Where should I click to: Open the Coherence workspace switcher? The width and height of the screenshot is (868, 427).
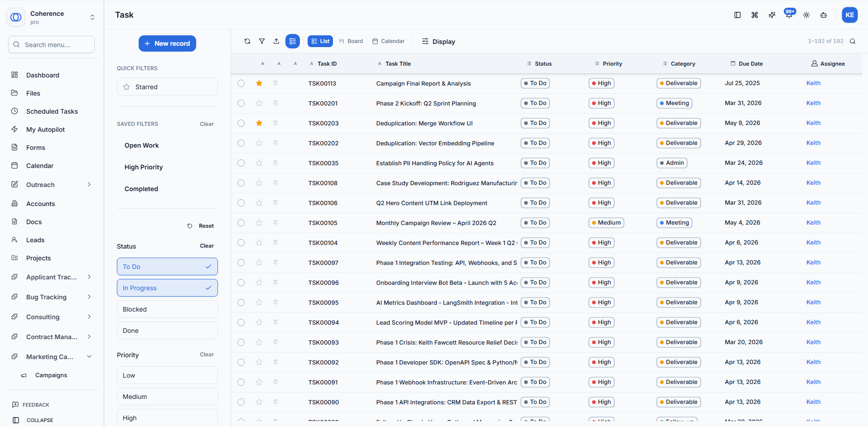[92, 17]
